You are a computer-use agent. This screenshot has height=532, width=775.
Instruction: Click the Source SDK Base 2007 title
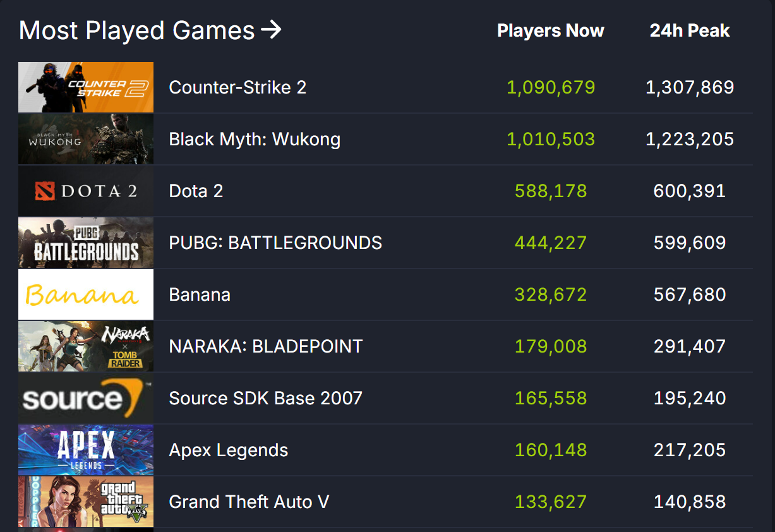[x=266, y=398]
